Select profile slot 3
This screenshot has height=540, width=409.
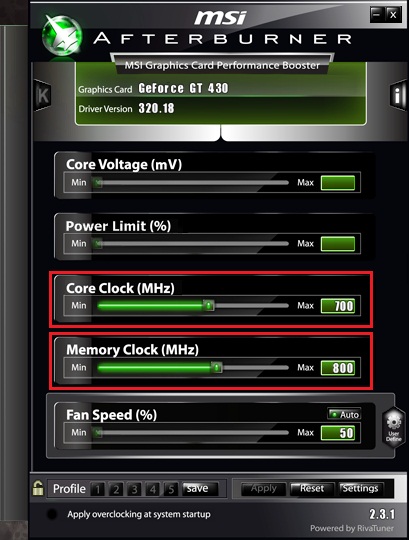pyautogui.click(x=134, y=489)
